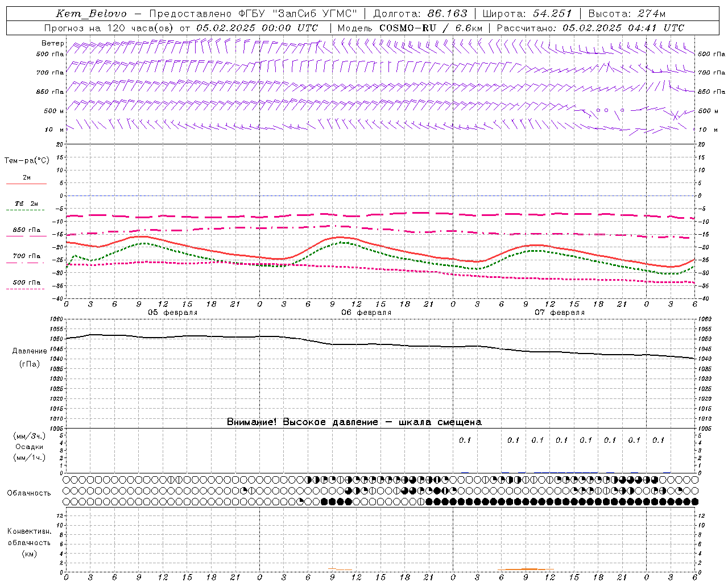Select the 06 февраля date label
728x582 pixels.
[x=366, y=313]
